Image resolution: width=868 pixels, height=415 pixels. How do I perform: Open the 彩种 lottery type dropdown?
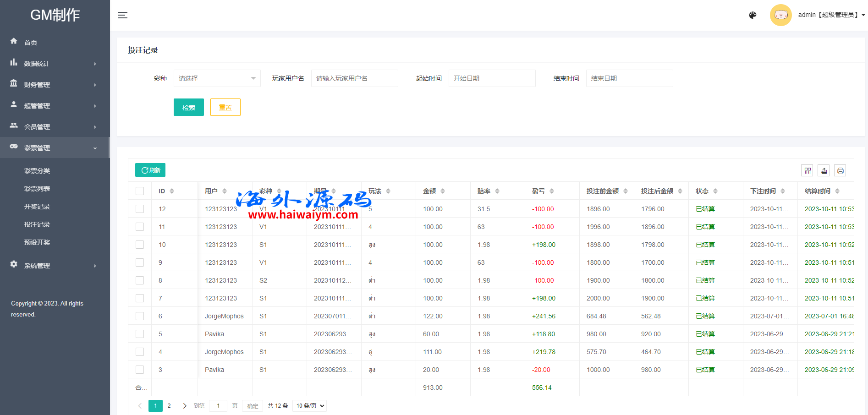[217, 78]
